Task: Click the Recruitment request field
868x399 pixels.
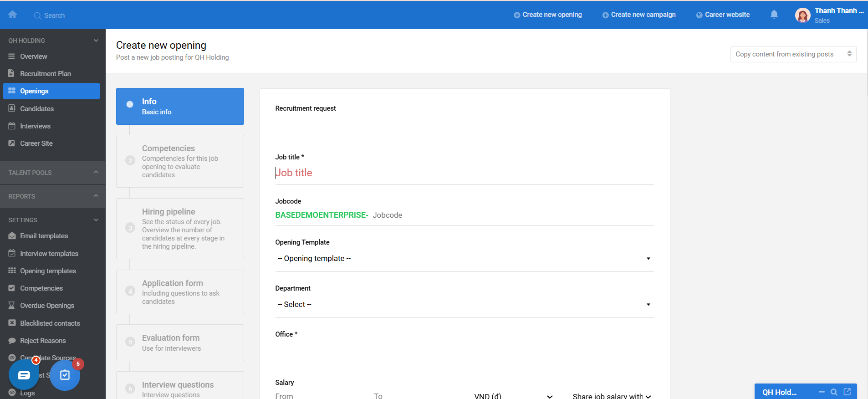Action: (465, 128)
